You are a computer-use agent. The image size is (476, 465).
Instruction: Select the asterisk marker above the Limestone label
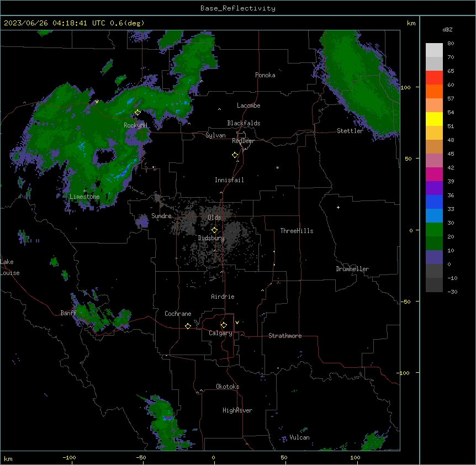point(84,191)
